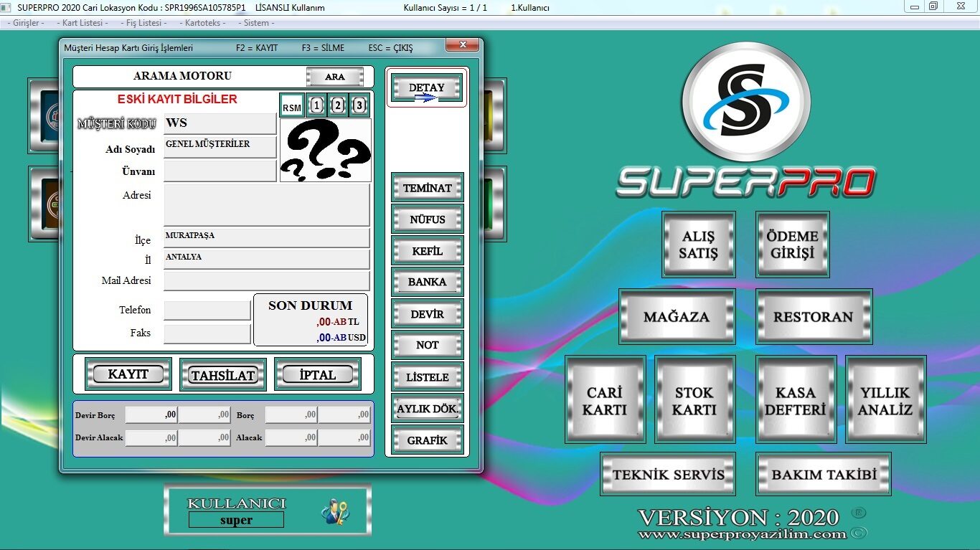Click the user keys icon
The image size is (980, 550).
(334, 511)
